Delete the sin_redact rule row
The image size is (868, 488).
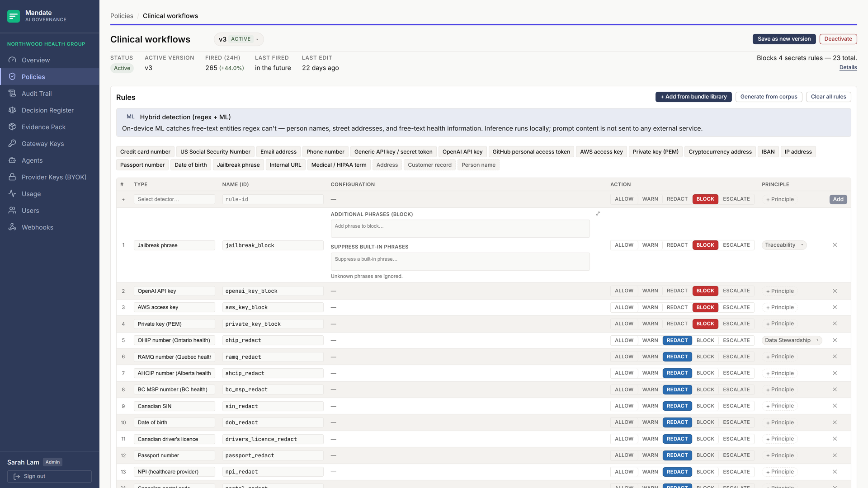click(835, 406)
